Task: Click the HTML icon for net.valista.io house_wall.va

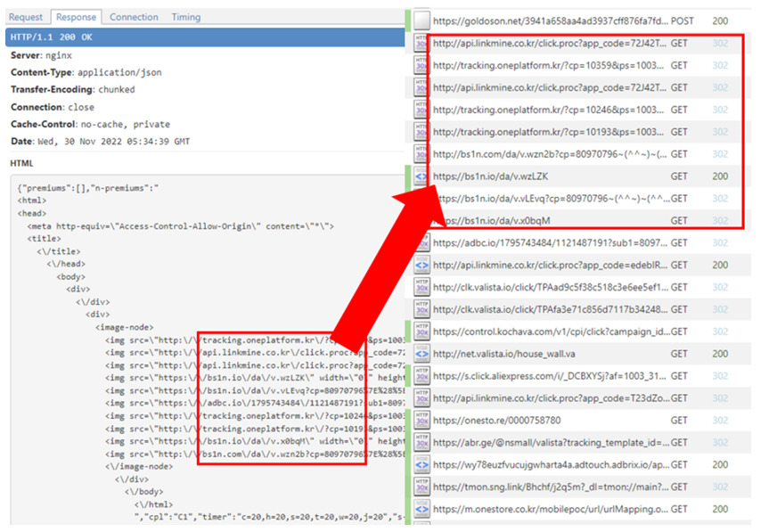Action: [421, 354]
